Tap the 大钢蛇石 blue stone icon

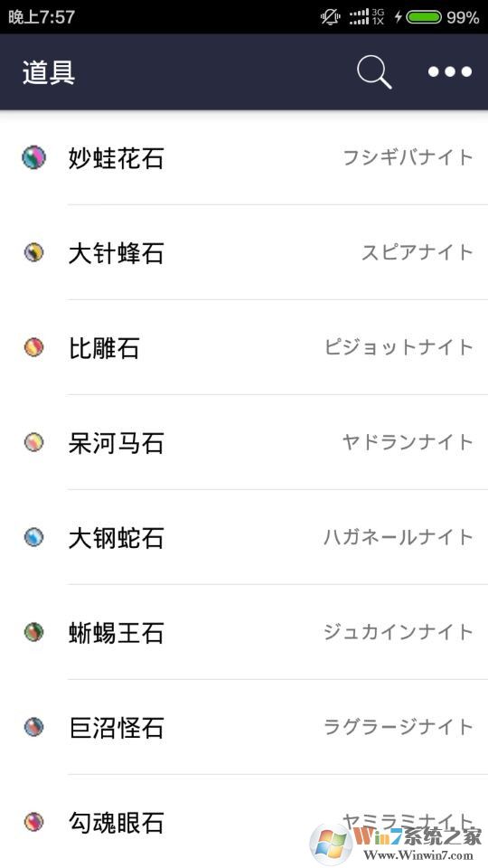tap(33, 537)
